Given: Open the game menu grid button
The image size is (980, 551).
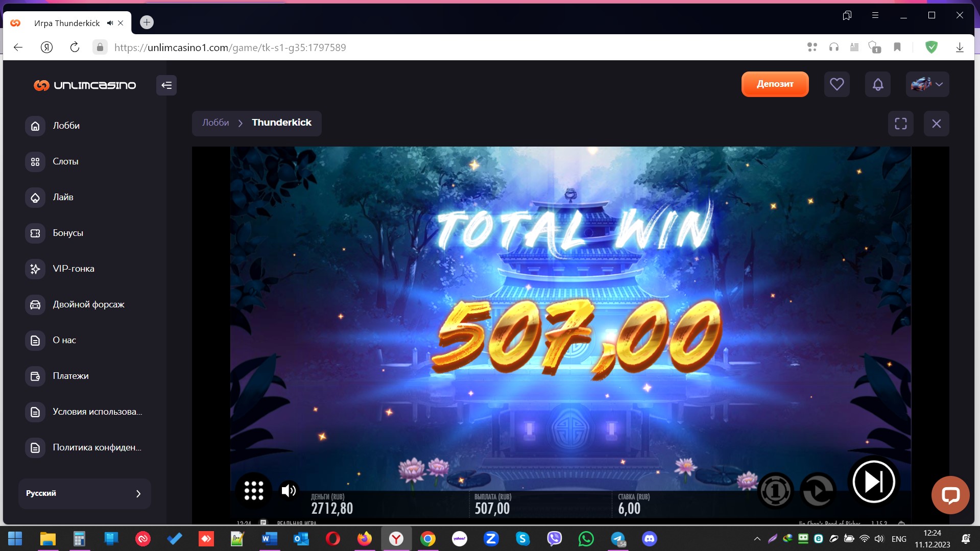Looking at the screenshot, I should (254, 491).
